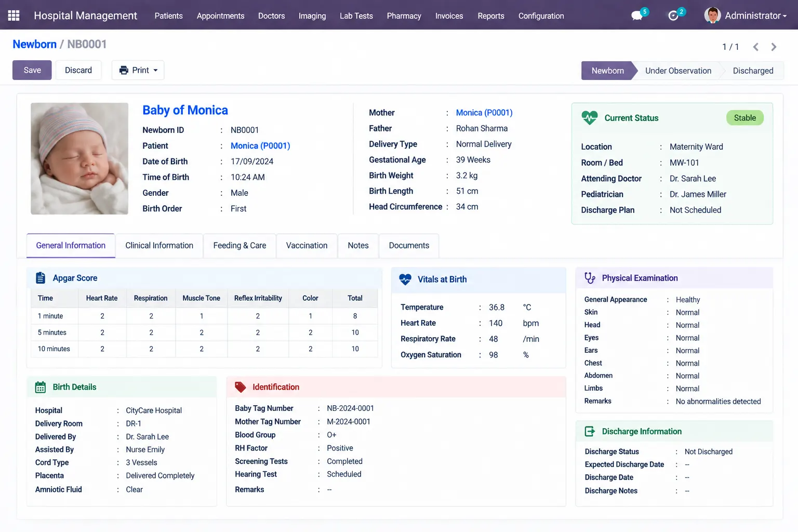Open Monica (P0001) Mother link
Image resolution: width=798 pixels, height=532 pixels.
coord(484,113)
